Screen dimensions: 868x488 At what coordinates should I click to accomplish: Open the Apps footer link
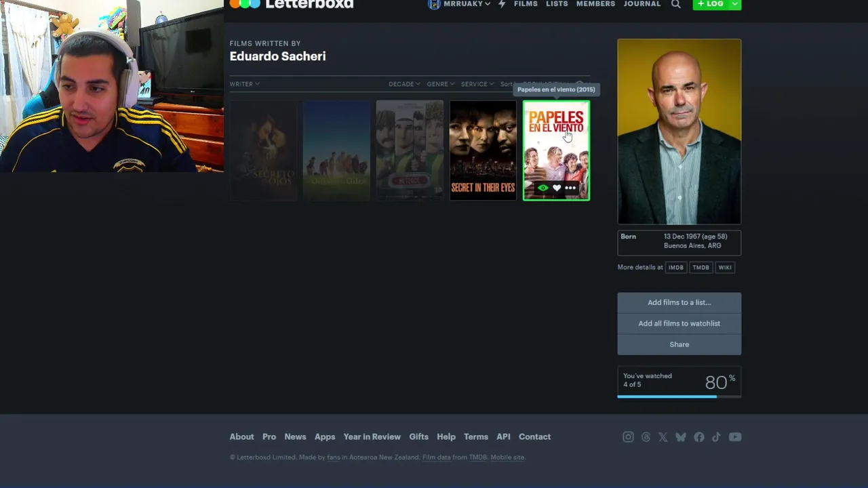(325, 437)
